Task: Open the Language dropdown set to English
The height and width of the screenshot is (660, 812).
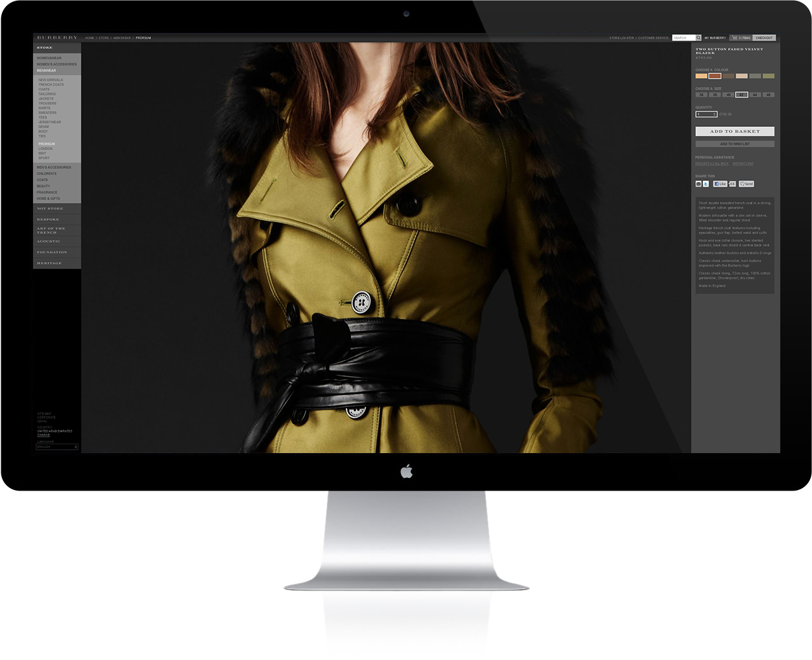Action: tap(57, 447)
